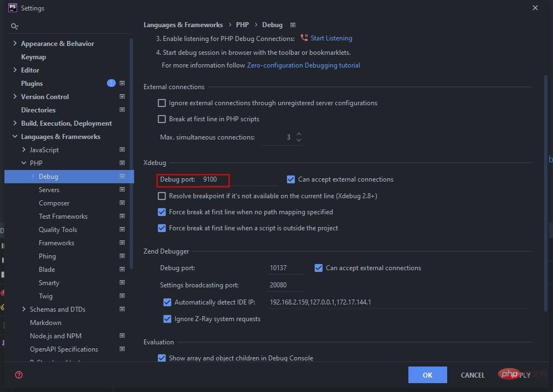The image size is (553, 392).
Task: Click the settings search magnifier icon
Action: point(14,26)
